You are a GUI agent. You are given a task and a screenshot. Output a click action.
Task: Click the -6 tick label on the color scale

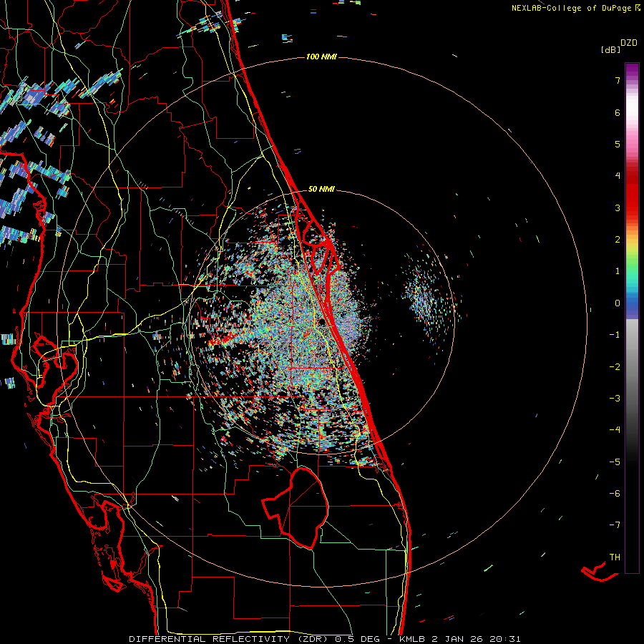[615, 493]
